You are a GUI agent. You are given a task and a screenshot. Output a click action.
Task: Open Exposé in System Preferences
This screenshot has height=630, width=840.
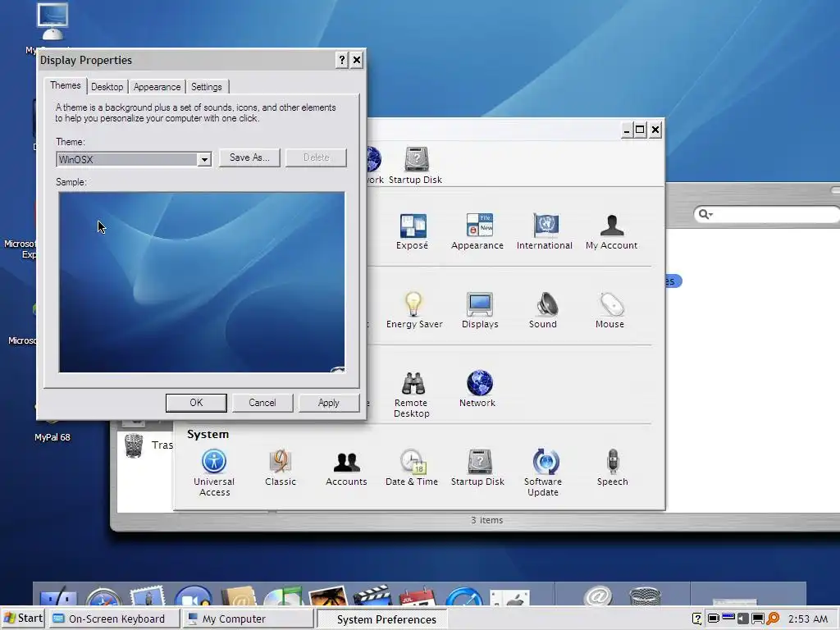(413, 226)
